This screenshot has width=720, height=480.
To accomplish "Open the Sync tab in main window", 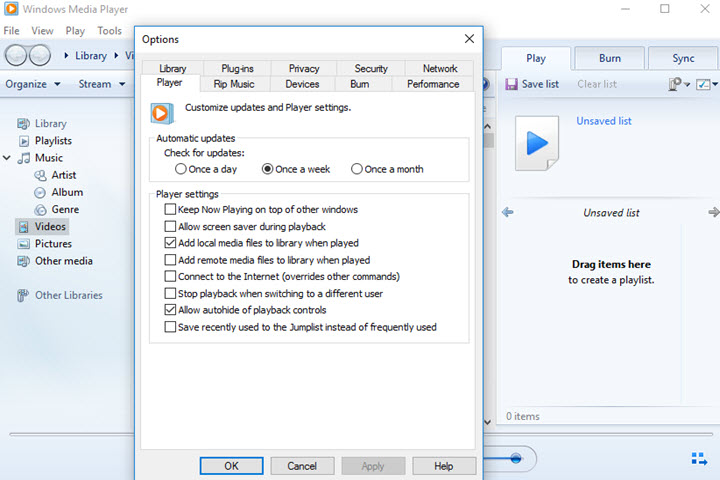I will point(683,58).
